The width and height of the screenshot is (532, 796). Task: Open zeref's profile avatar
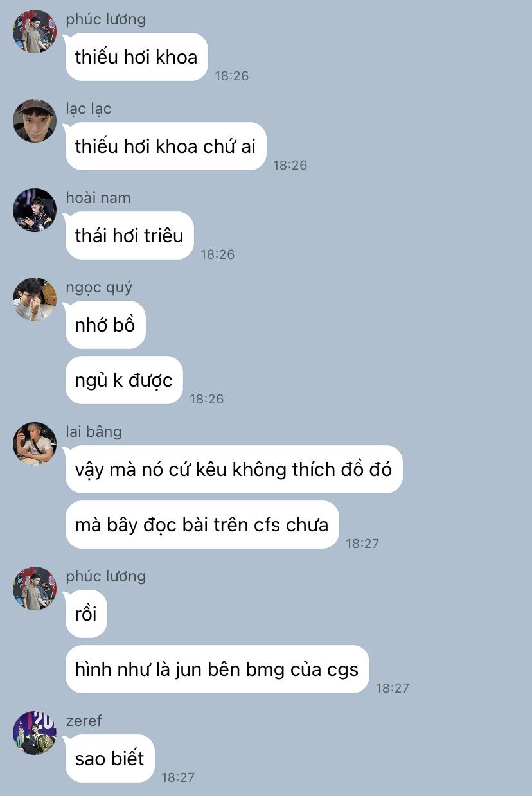pyautogui.click(x=35, y=733)
